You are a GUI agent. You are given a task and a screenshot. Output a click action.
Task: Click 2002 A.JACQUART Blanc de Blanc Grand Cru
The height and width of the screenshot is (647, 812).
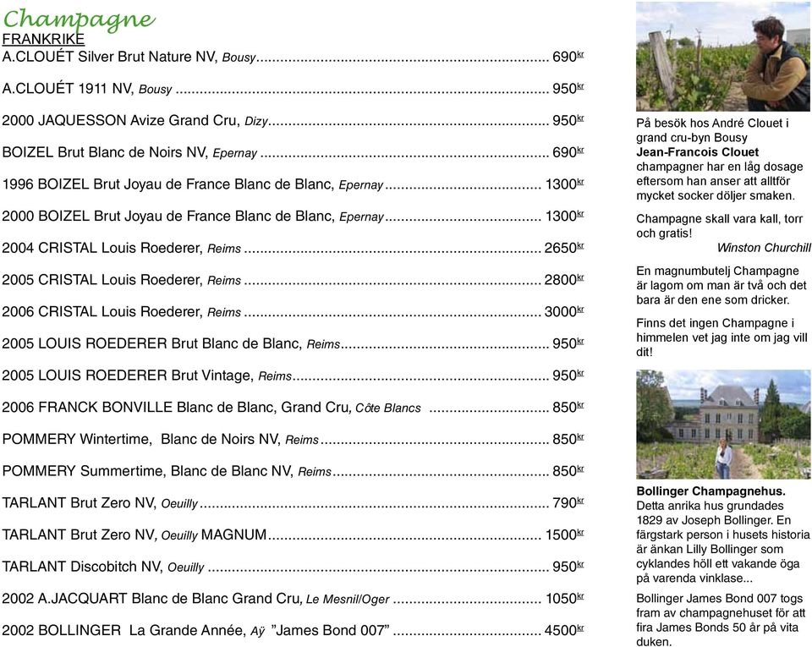point(294,599)
